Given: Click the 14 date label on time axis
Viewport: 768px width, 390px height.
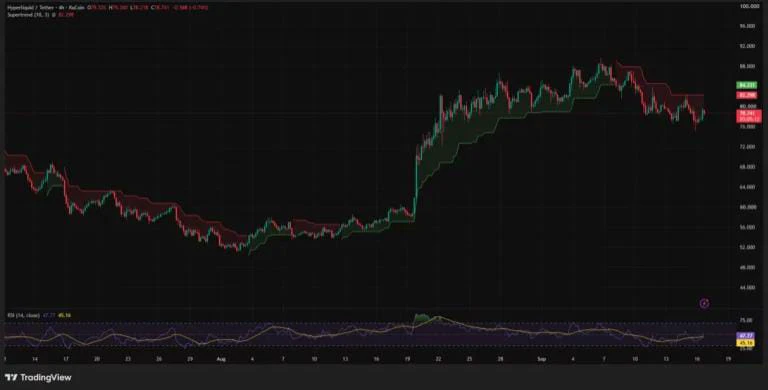Looking at the screenshot, I should click(x=35, y=359).
